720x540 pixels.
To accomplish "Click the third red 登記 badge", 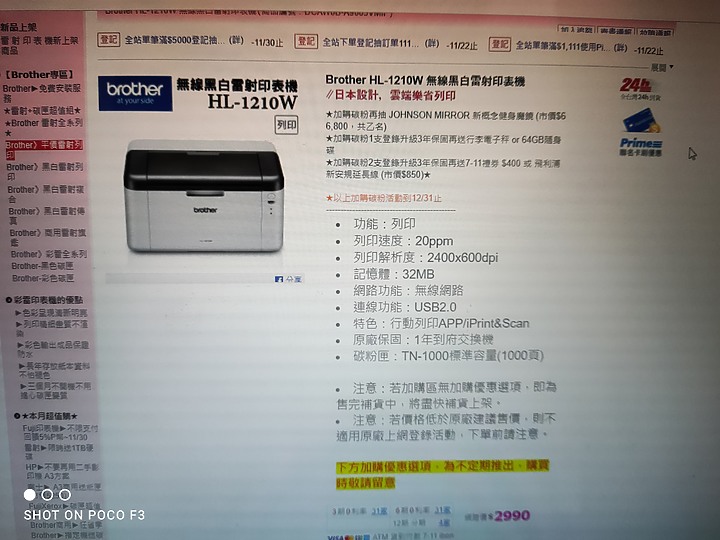I will point(500,44).
